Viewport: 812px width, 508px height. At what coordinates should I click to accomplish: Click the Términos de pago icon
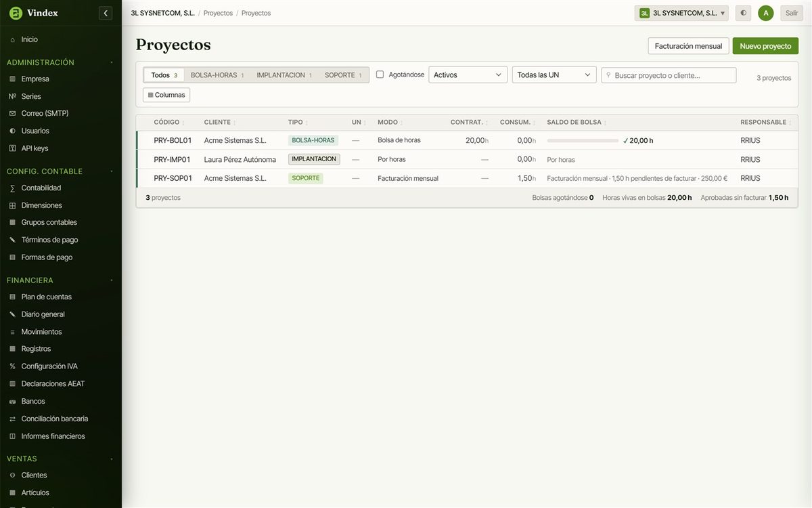point(12,240)
